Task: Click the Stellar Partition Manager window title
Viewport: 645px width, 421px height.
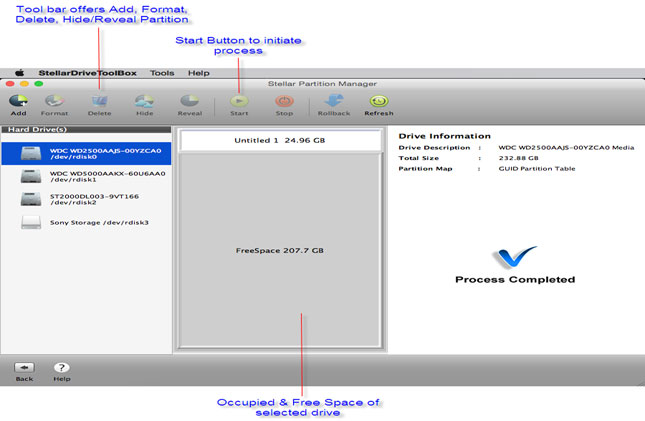Action: (x=322, y=84)
